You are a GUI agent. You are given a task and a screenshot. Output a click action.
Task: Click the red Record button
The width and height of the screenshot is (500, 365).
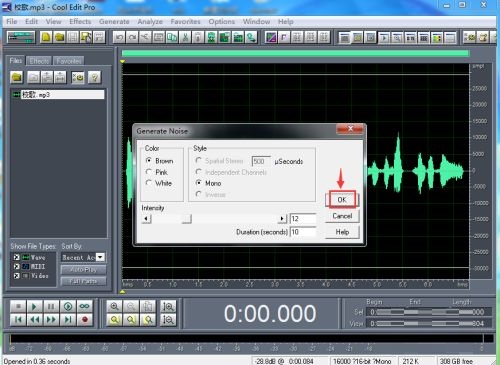(85, 320)
